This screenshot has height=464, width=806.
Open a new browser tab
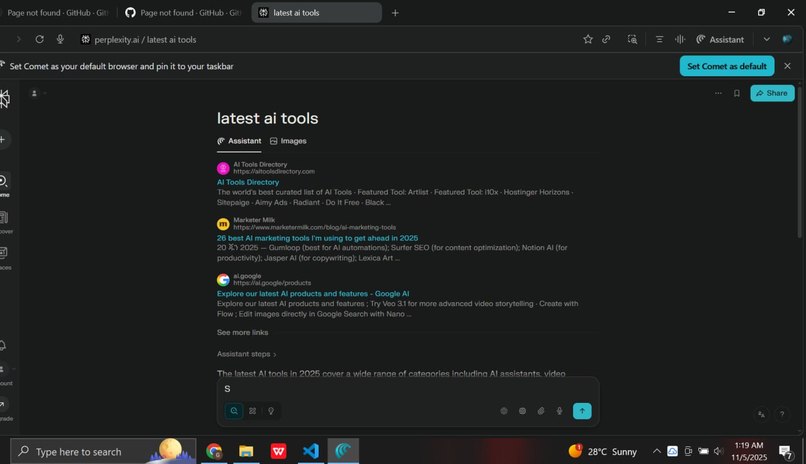pos(395,13)
